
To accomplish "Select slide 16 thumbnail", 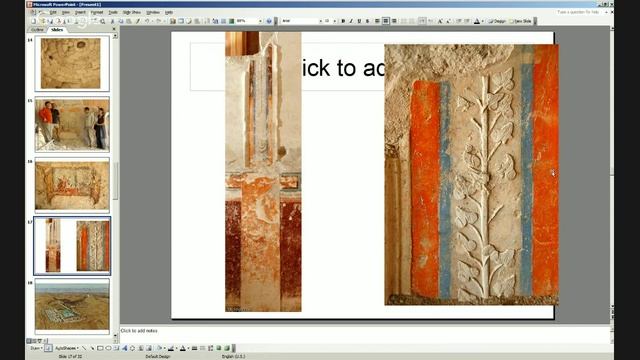I will coord(72,185).
